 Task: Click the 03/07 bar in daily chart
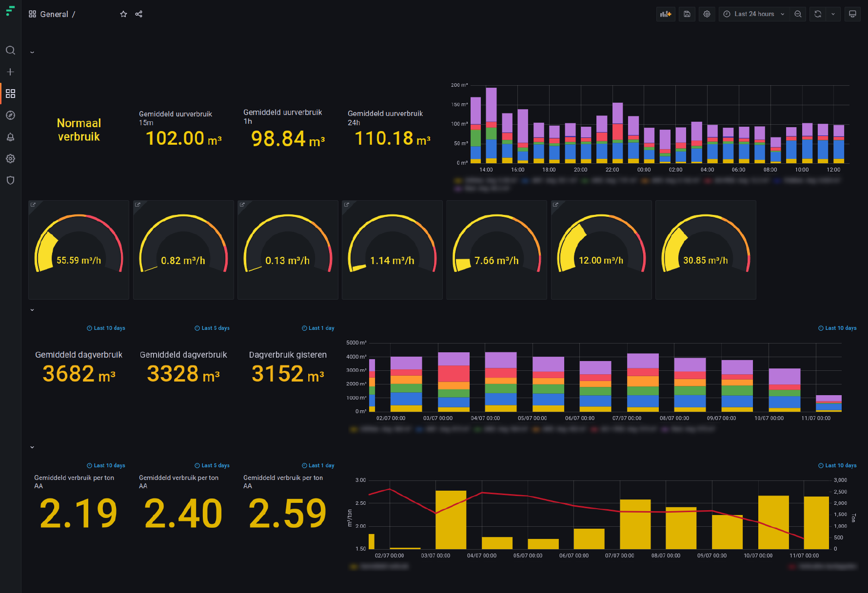(x=454, y=382)
